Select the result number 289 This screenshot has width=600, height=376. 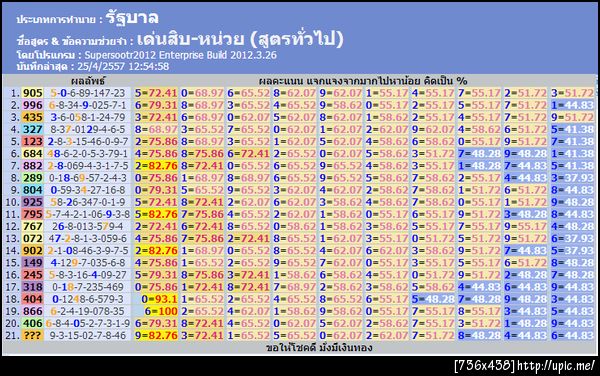point(32,178)
